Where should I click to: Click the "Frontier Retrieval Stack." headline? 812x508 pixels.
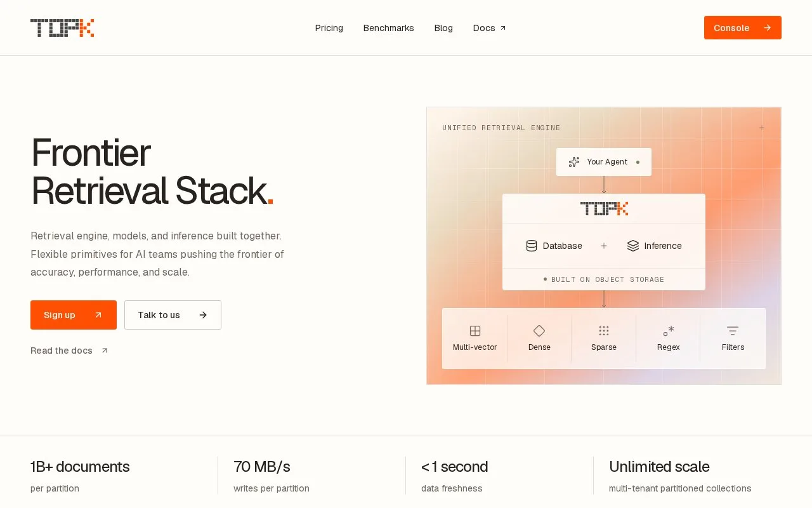152,171
